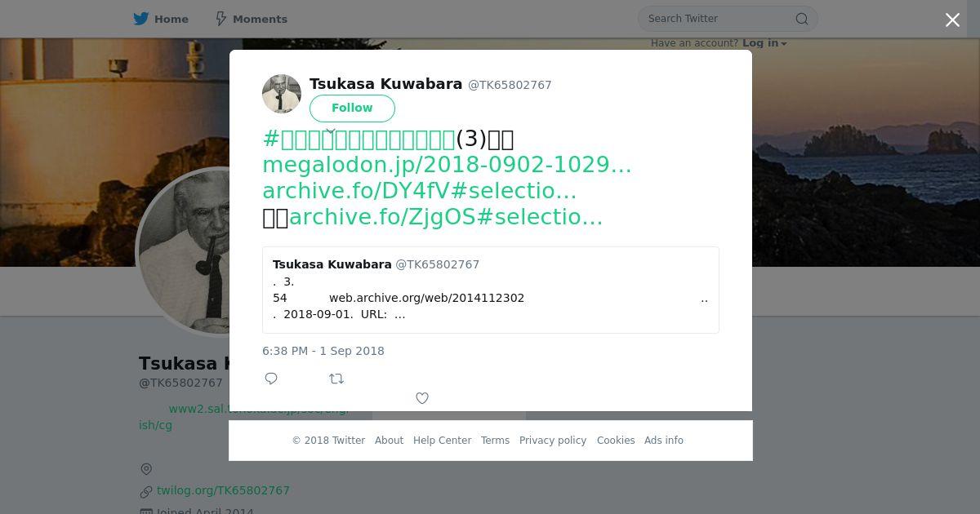Open the megalodon.jp link in the tweet

[x=447, y=165]
